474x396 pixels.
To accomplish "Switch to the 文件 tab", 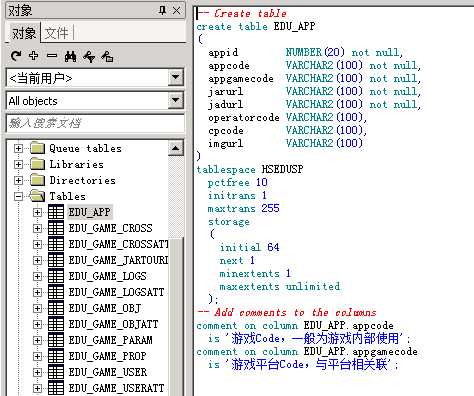I will [x=57, y=33].
